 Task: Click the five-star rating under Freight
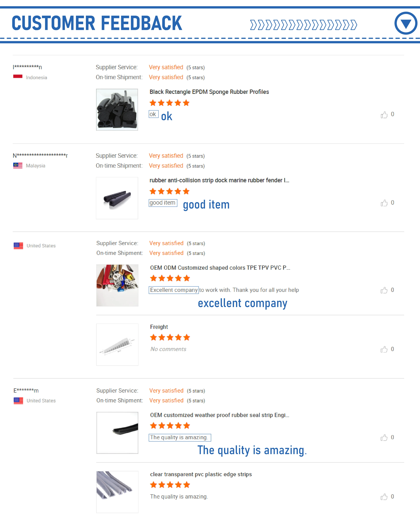coord(170,337)
